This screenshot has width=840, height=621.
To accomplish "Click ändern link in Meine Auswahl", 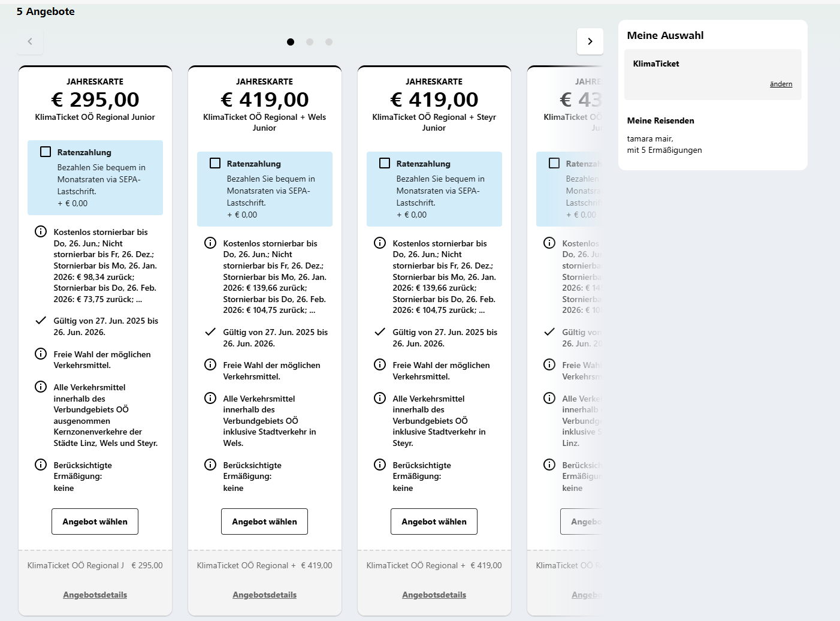I will [x=781, y=84].
